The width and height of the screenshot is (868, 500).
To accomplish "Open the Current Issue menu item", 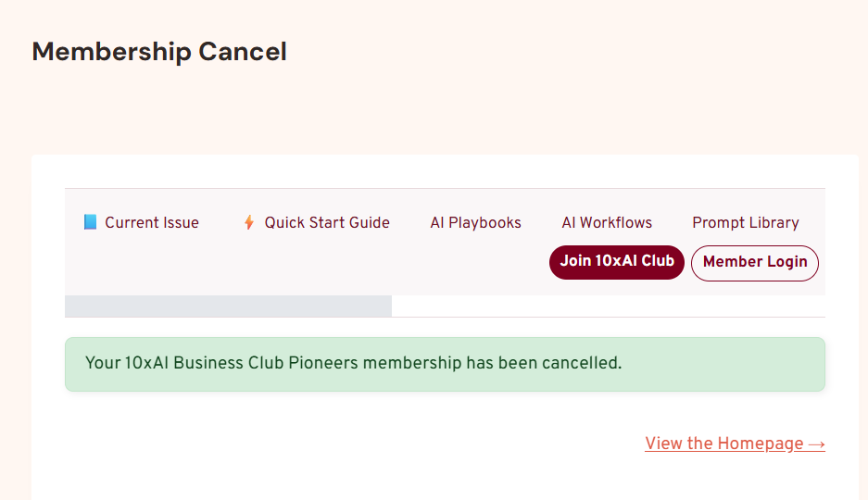I will click(x=152, y=222).
